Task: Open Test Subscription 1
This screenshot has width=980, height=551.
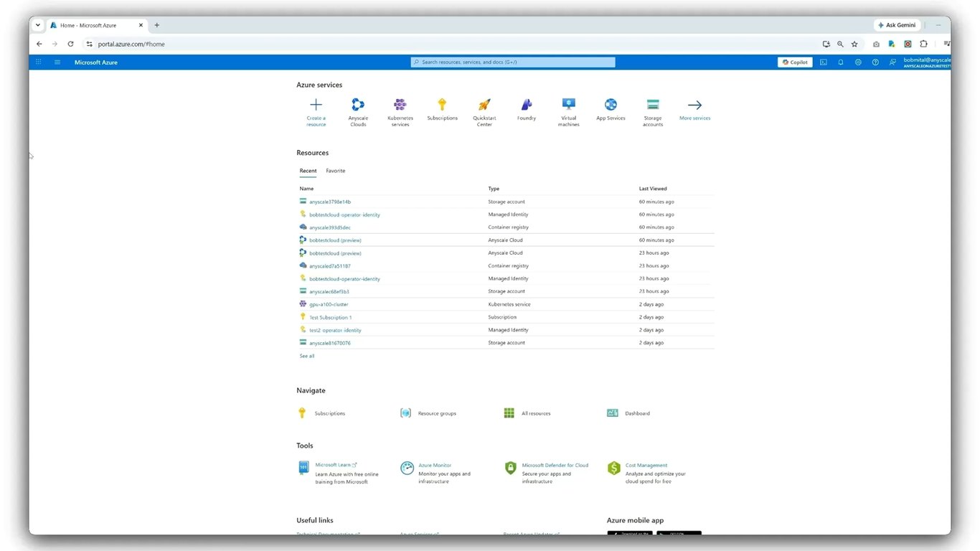Action: (x=331, y=317)
